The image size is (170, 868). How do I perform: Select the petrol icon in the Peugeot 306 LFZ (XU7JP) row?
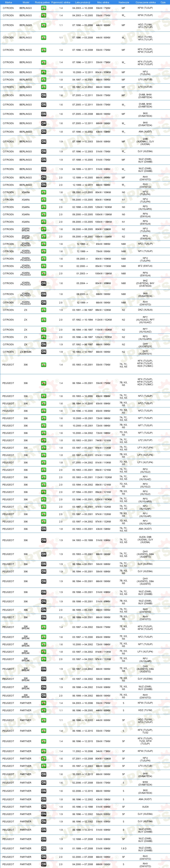[x=43, y=440]
